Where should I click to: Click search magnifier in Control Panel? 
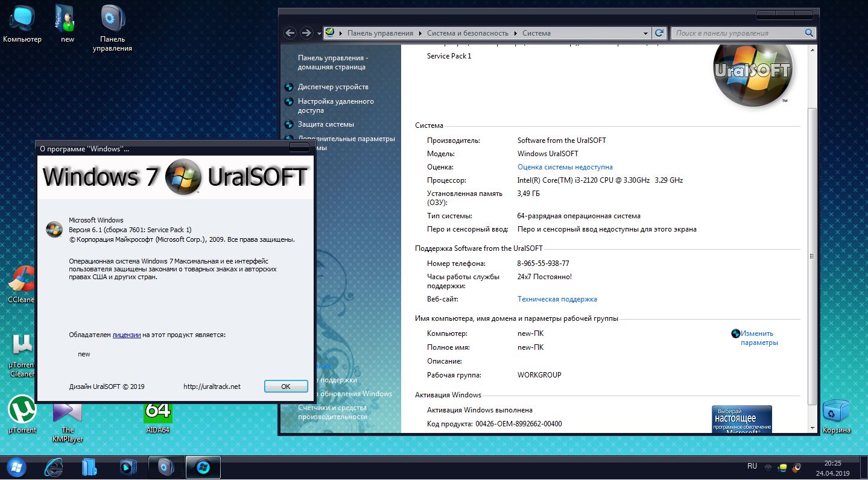pyautogui.click(x=809, y=33)
